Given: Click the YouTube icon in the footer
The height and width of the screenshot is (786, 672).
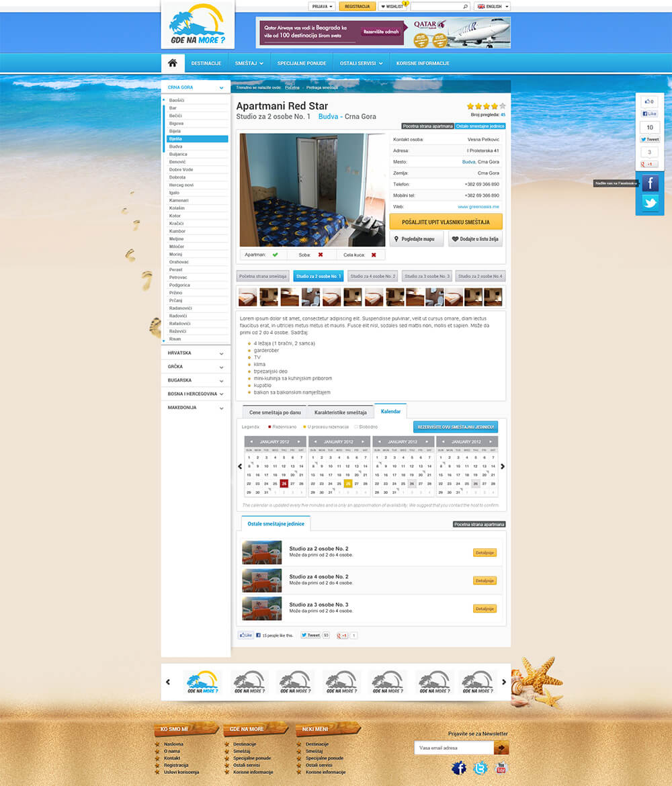Looking at the screenshot, I should pos(501,768).
